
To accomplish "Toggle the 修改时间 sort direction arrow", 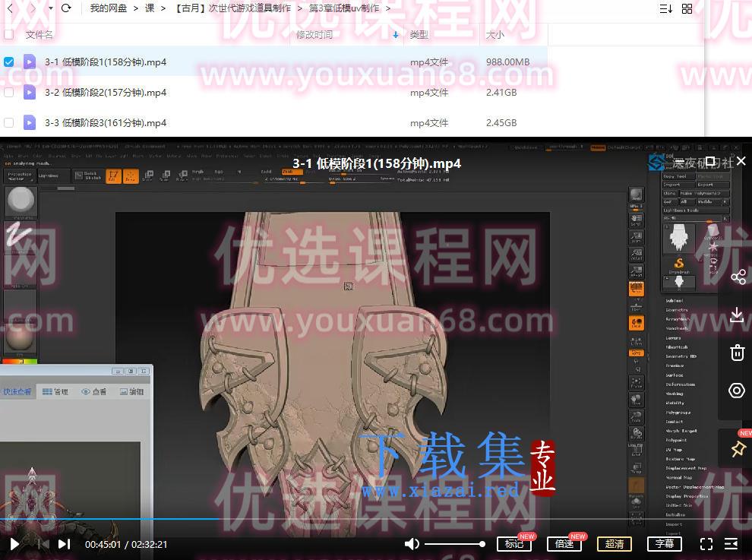I will pos(396,35).
